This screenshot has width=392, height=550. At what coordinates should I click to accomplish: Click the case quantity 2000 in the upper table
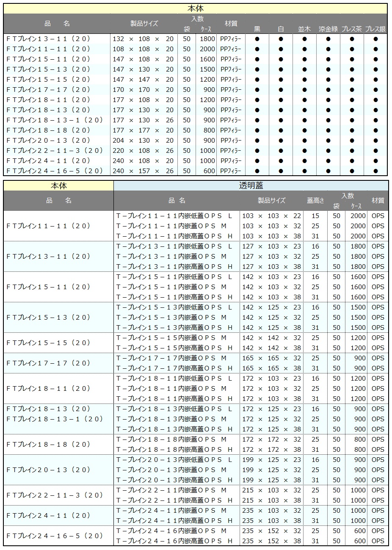pos(208,49)
